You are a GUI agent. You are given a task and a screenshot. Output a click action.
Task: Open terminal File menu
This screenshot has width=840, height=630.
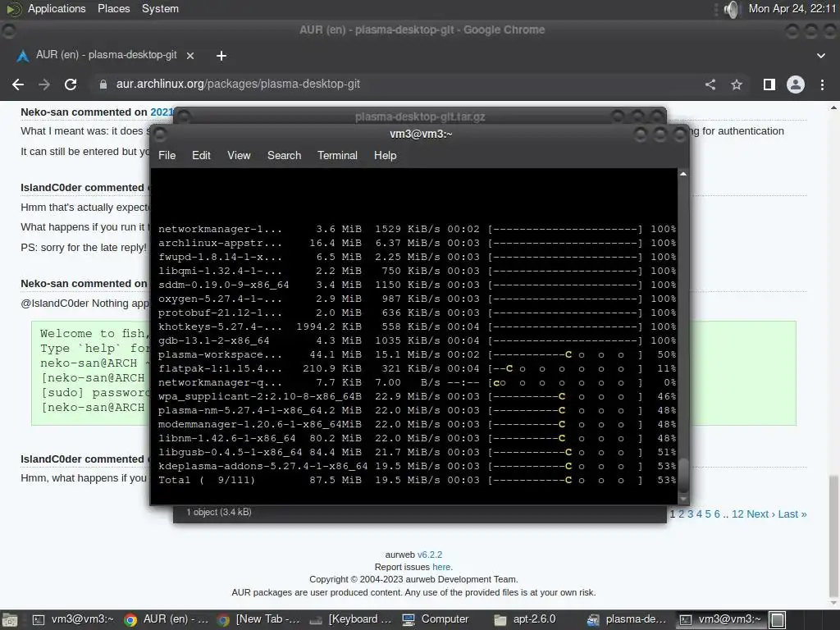click(x=167, y=155)
